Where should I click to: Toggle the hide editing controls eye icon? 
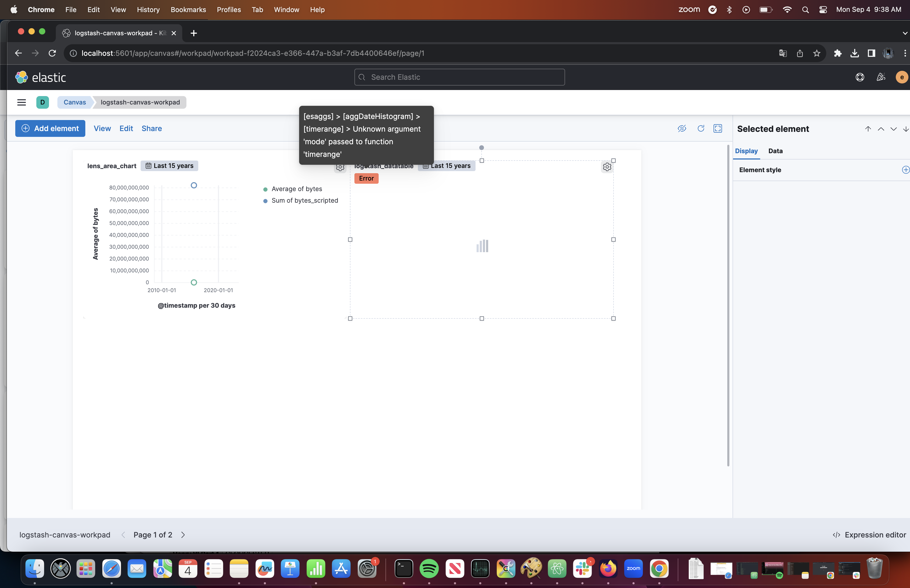(x=682, y=128)
